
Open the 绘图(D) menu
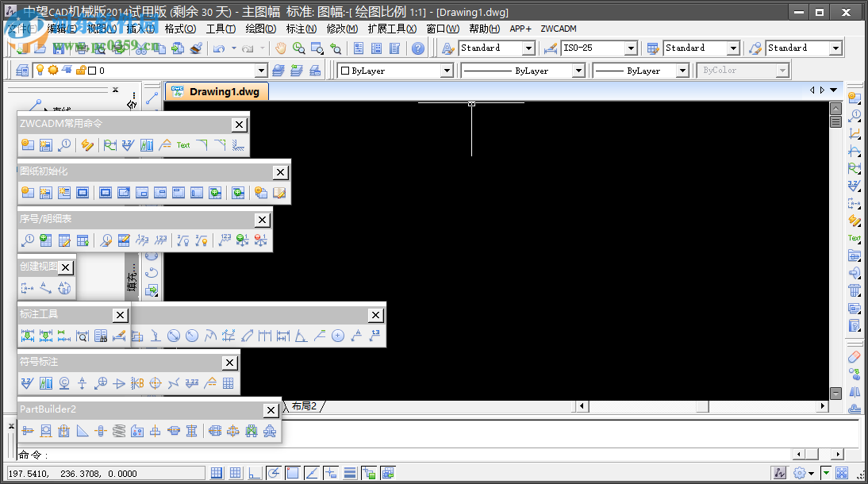(x=261, y=29)
